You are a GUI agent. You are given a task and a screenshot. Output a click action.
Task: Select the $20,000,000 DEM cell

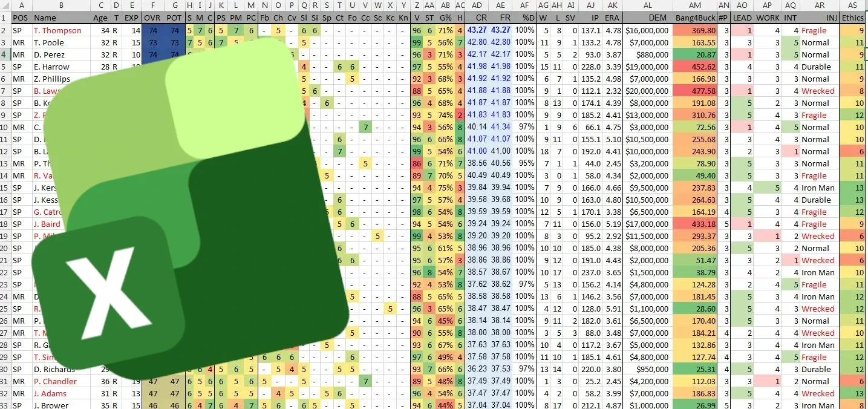coord(648,91)
